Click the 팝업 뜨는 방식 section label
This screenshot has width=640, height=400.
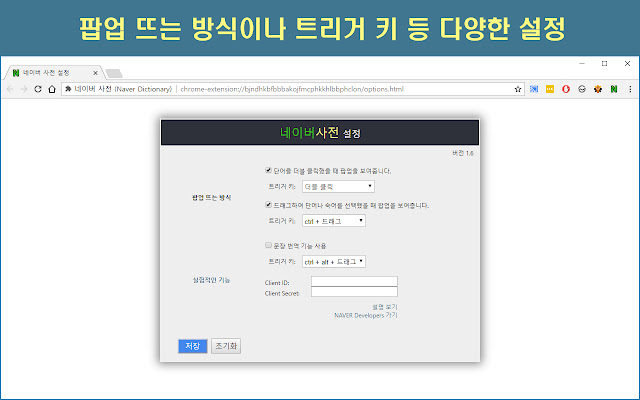211,198
